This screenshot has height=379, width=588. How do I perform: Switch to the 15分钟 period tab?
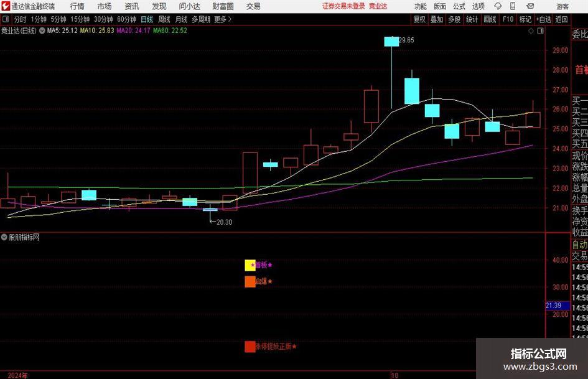coord(80,19)
